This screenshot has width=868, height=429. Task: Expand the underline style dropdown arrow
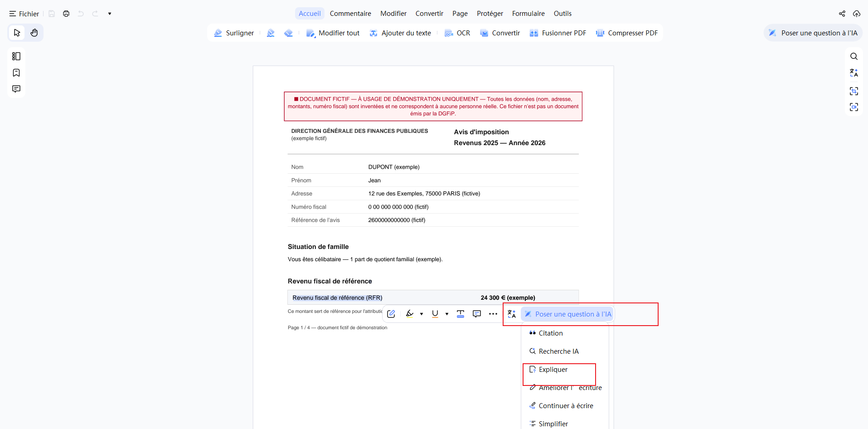[447, 314]
